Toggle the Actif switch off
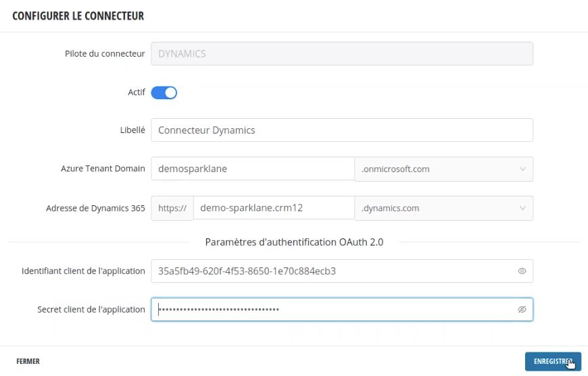Viewport: 588px width, 376px height. tap(164, 92)
